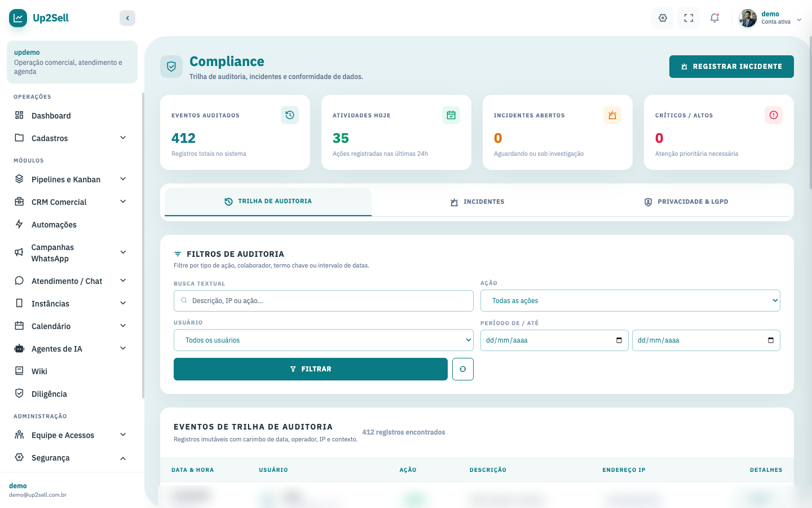Switch to the Incidentes tab
The width and height of the screenshot is (812, 508).
coord(477,202)
